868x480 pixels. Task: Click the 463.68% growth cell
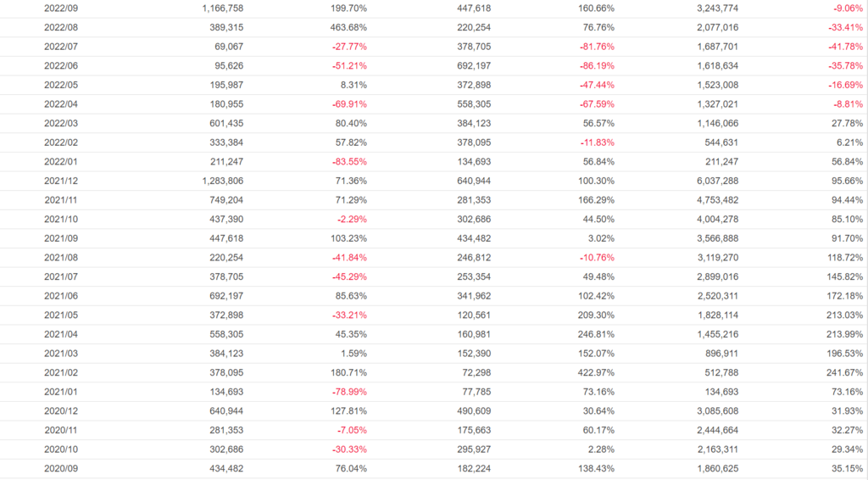pyautogui.click(x=348, y=27)
